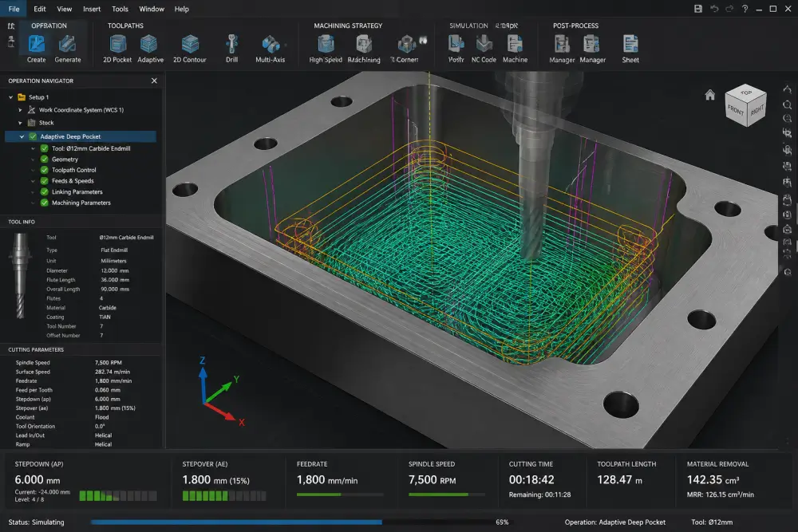Open the Edit menu
798x532 pixels.
click(x=40, y=9)
